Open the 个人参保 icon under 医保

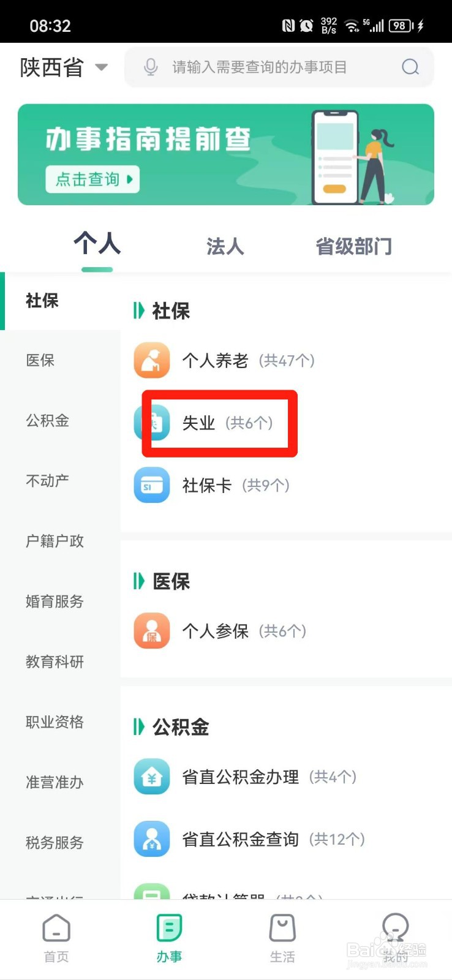[152, 631]
